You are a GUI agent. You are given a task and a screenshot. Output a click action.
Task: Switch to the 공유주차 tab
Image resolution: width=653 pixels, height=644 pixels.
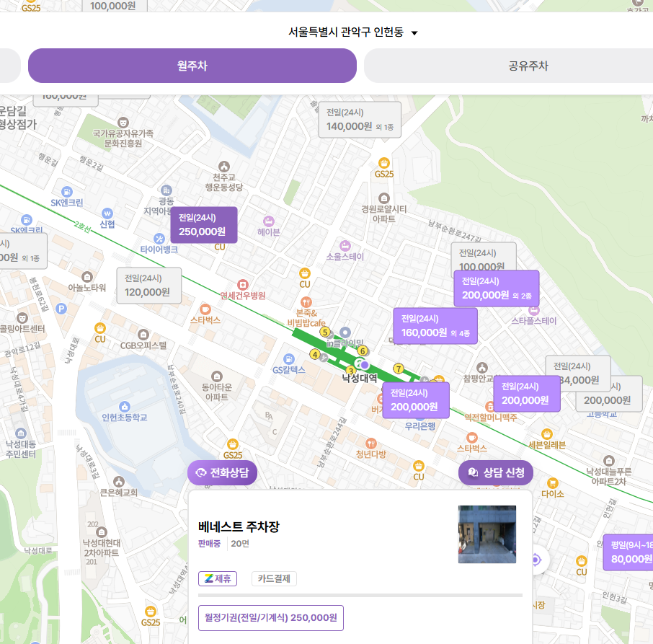click(528, 66)
